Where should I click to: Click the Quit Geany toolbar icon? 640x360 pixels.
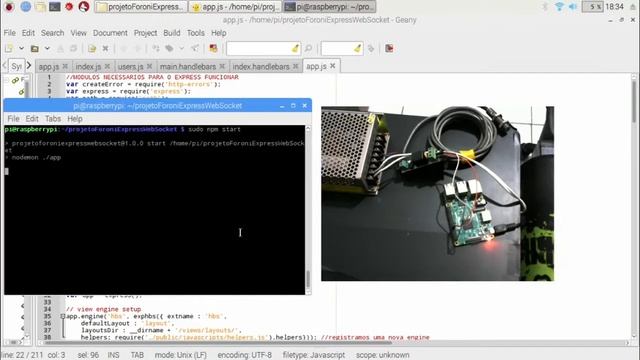tap(389, 49)
